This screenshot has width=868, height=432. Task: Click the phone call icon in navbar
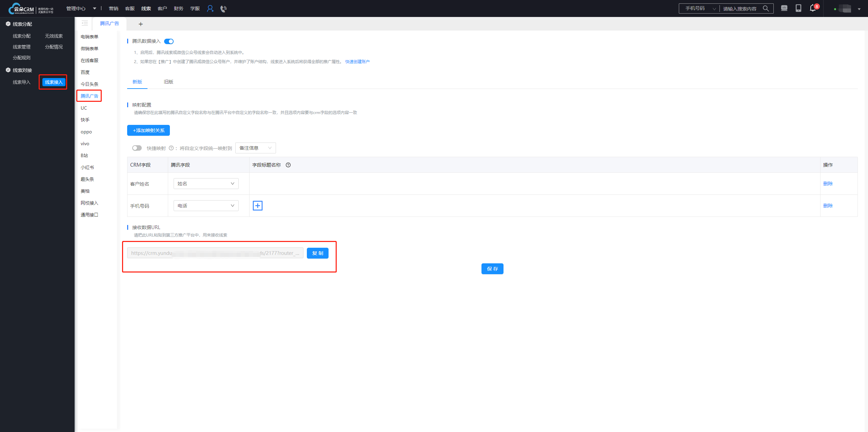[x=223, y=8]
